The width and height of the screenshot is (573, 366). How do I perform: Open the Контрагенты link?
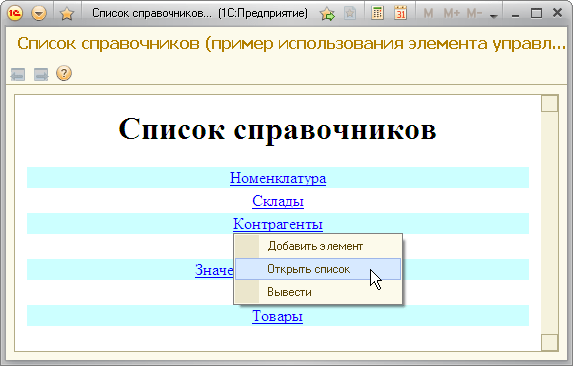pos(278,224)
